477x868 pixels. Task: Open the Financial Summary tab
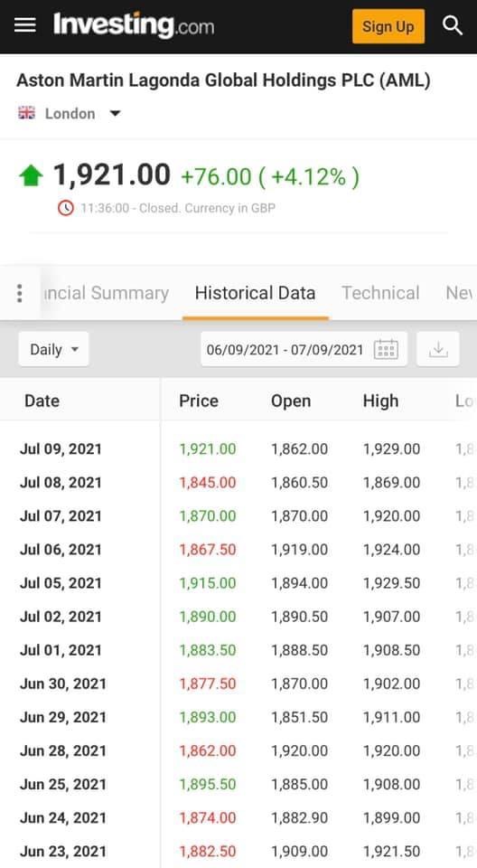tap(106, 293)
